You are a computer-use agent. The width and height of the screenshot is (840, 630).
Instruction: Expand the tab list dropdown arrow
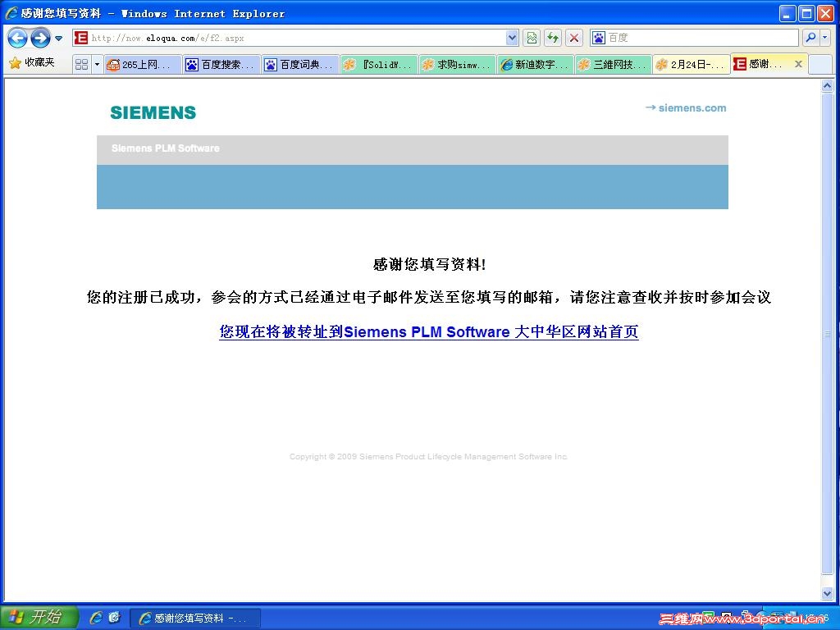97,64
